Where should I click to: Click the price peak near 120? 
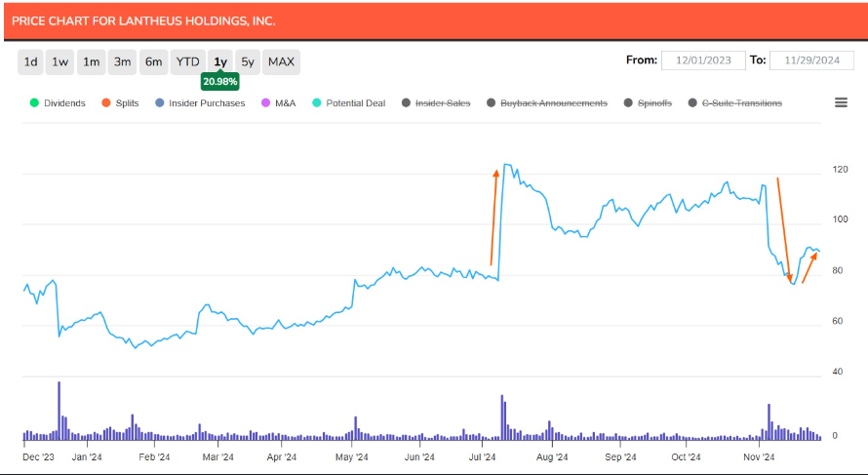[x=505, y=166]
